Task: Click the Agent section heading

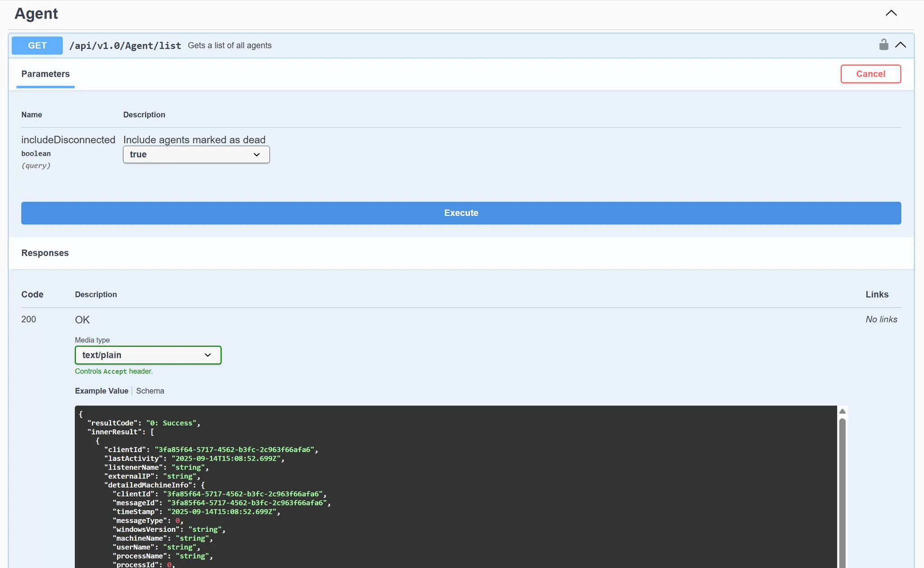Action: (x=36, y=14)
